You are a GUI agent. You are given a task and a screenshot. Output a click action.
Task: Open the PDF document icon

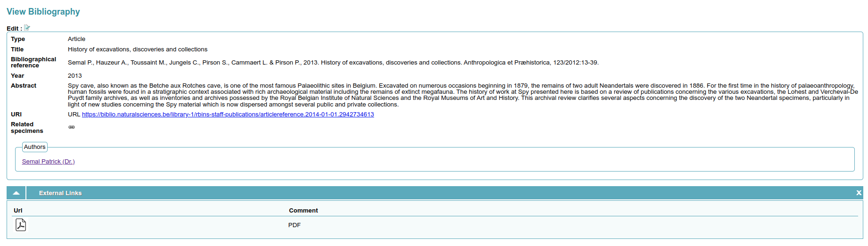point(21,225)
